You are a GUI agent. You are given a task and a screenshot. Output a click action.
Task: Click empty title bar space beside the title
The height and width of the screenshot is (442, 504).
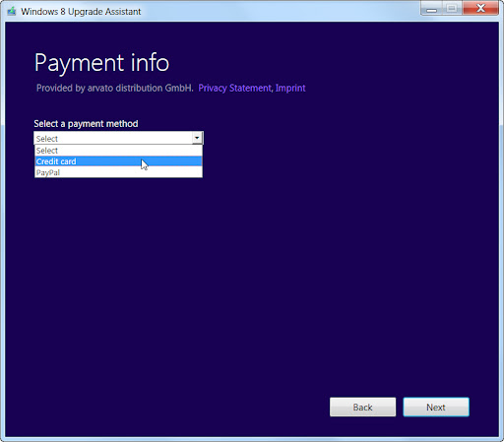coord(279,12)
